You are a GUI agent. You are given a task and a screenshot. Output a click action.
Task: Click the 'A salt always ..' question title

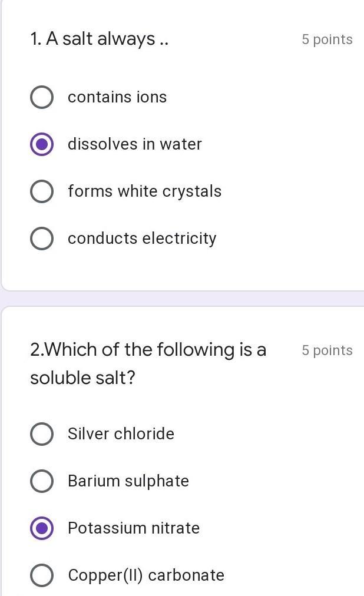pos(100,39)
